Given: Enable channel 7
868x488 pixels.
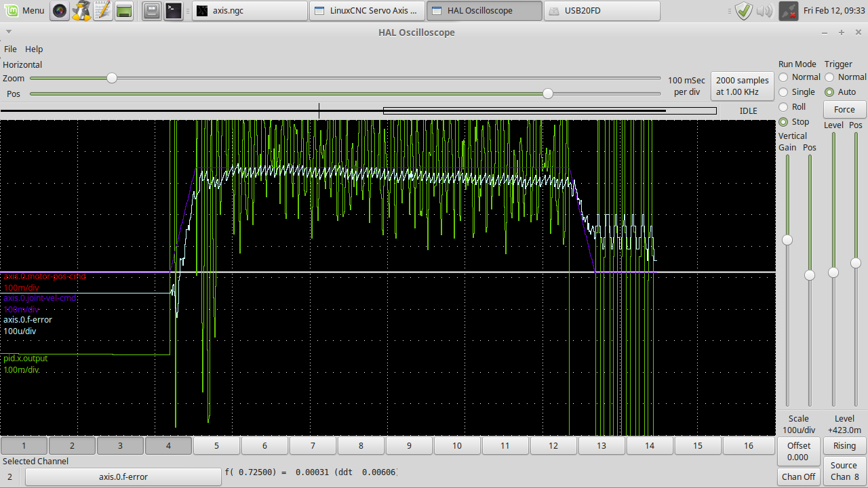Looking at the screenshot, I should [313, 445].
